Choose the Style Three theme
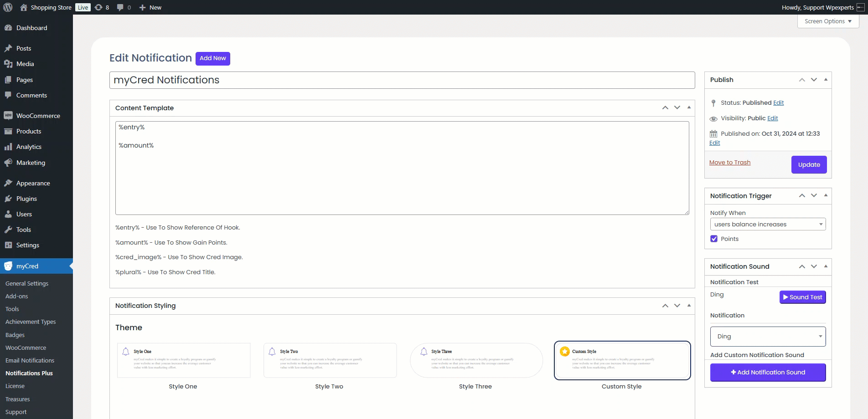This screenshot has width=868, height=419. click(476, 360)
